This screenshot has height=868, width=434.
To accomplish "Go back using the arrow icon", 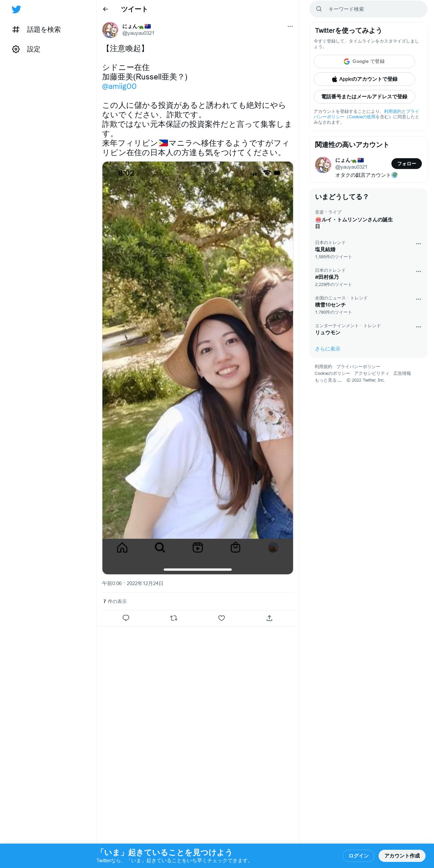I will pyautogui.click(x=105, y=9).
